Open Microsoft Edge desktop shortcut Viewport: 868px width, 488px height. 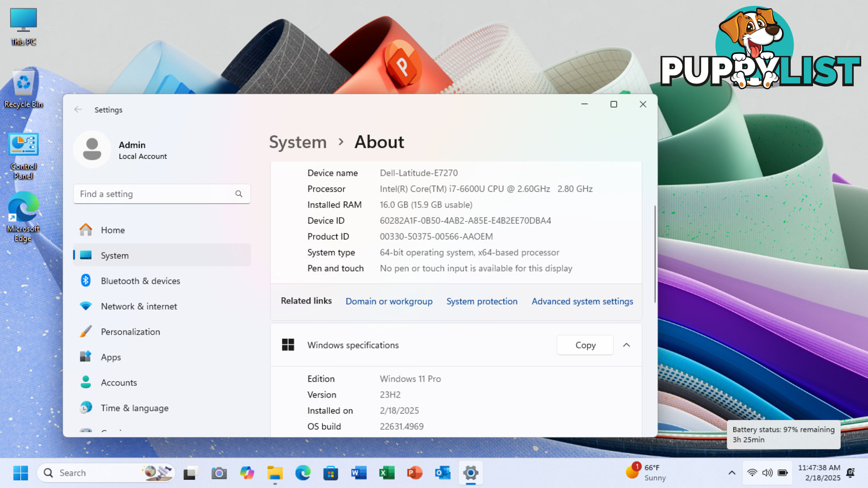pos(23,217)
